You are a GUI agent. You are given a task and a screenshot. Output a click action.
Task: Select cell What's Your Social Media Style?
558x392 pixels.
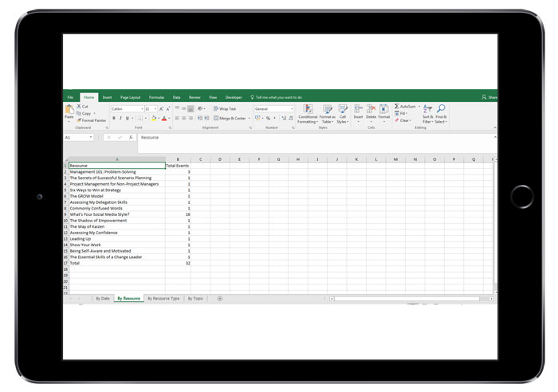117,214
